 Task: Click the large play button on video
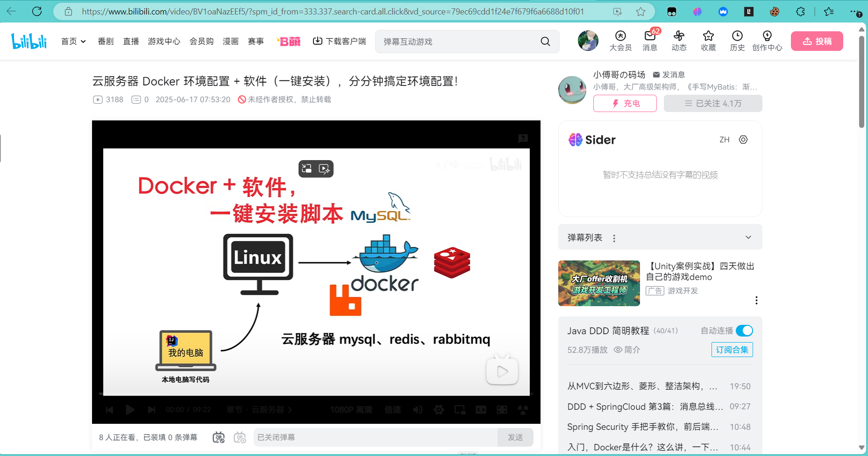pyautogui.click(x=502, y=371)
